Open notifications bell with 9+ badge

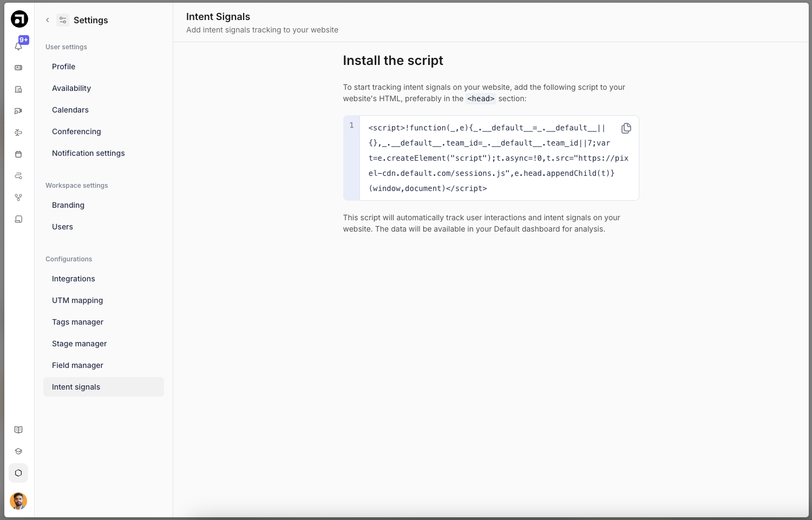(x=18, y=47)
